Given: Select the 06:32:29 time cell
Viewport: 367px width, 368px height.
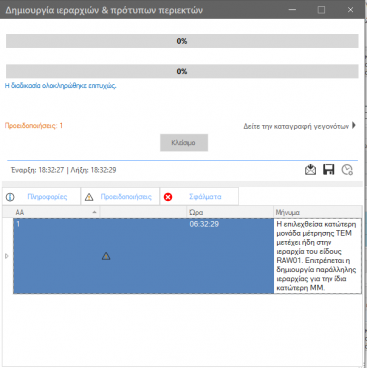Looking at the screenshot, I should pyautogui.click(x=230, y=256).
